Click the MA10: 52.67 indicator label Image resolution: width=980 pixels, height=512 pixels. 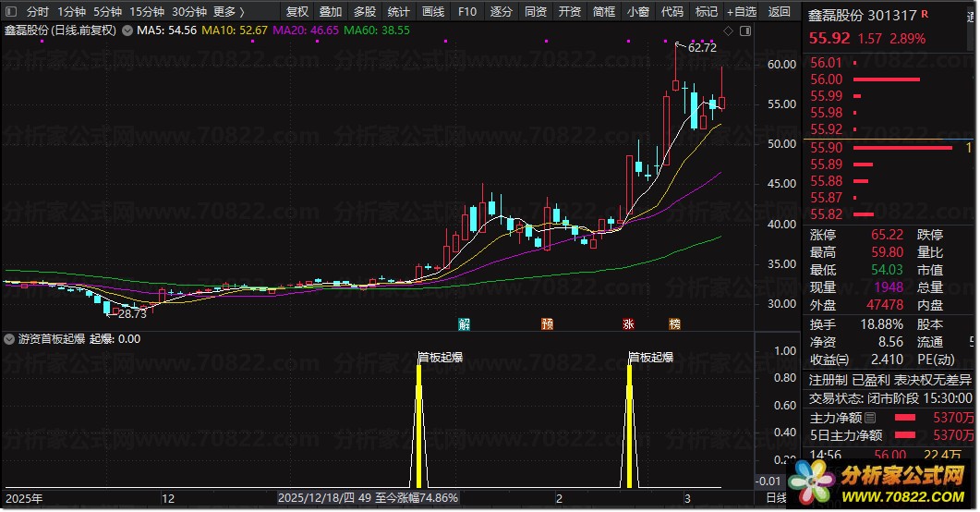coord(235,30)
